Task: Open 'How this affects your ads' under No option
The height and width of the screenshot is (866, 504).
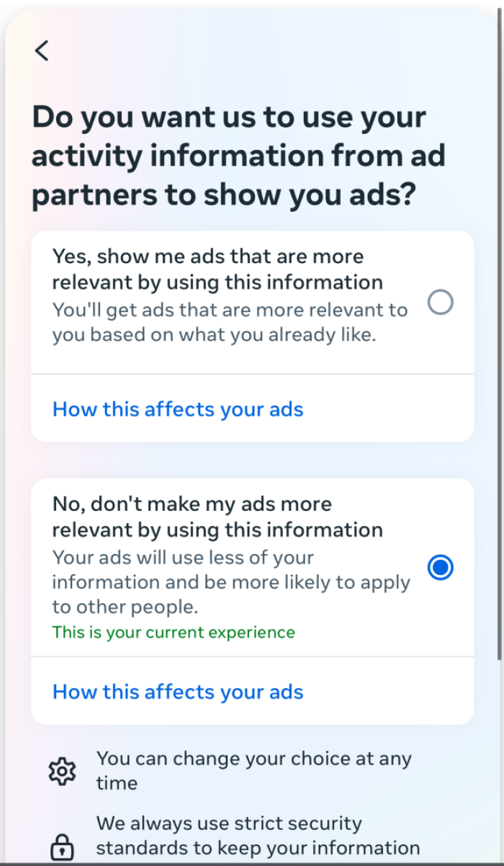Action: tap(176, 692)
